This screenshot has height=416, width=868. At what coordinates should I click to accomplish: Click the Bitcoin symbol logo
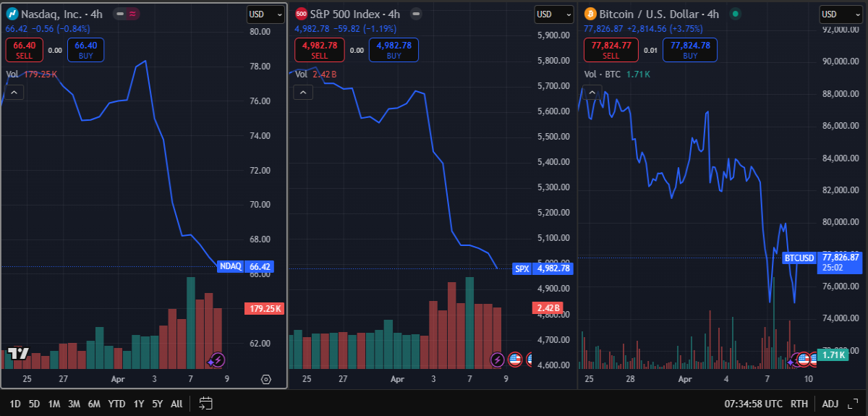click(x=590, y=14)
